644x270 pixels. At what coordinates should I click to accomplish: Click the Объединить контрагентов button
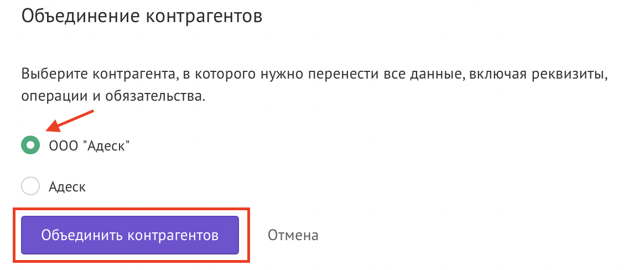130,235
